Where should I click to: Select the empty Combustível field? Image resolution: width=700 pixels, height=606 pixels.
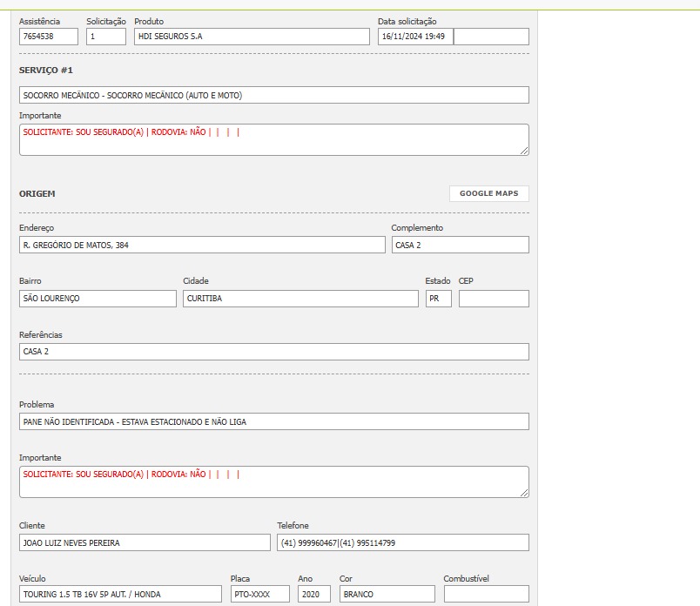click(x=487, y=594)
